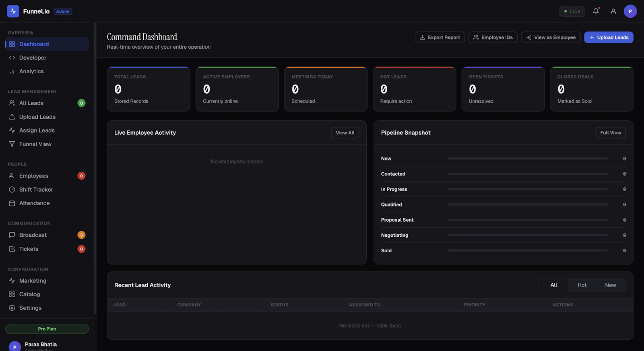This screenshot has width=644, height=351.
Task: Click the Catalog grid icon
Action: [12, 295]
